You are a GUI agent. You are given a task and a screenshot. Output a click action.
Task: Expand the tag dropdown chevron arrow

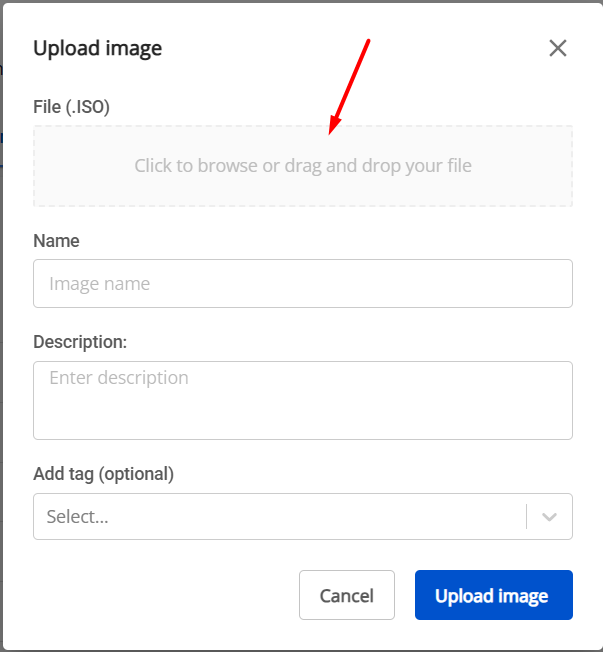point(549,516)
